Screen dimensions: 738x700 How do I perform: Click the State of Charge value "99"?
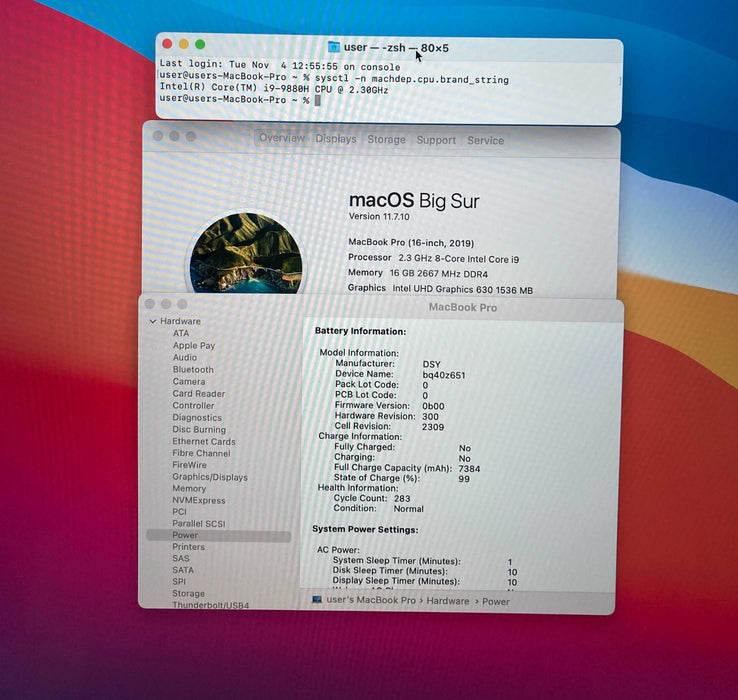[x=464, y=479]
